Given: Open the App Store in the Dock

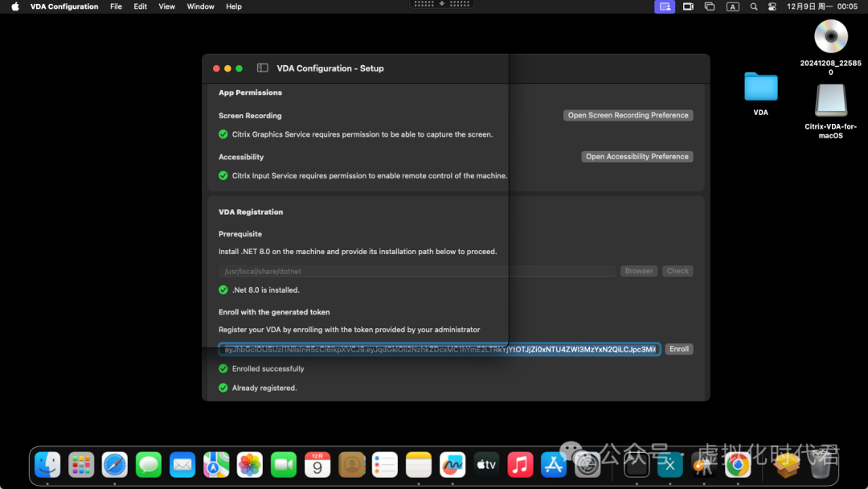Looking at the screenshot, I should (x=554, y=465).
